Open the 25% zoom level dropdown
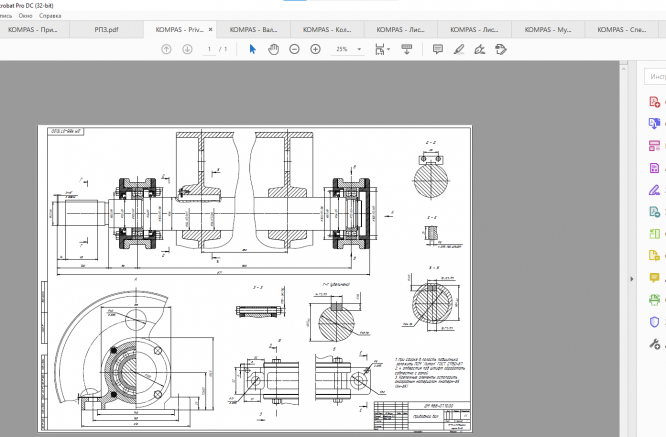 (358, 49)
